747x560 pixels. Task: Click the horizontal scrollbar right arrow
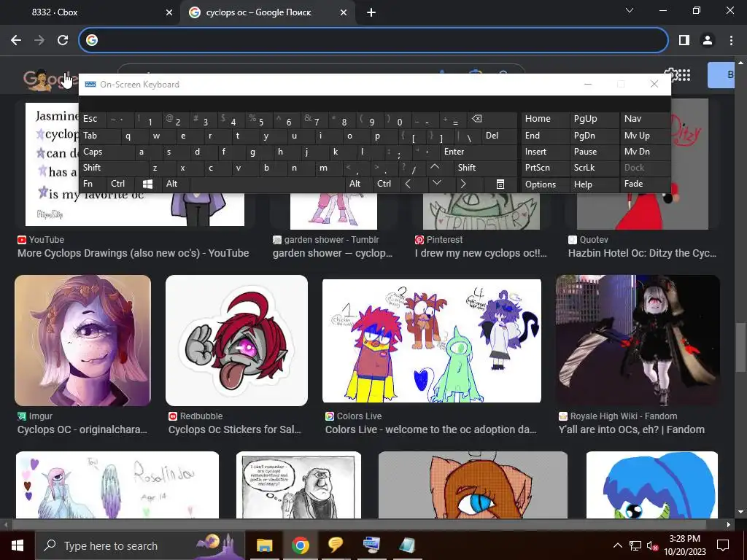coord(729,525)
